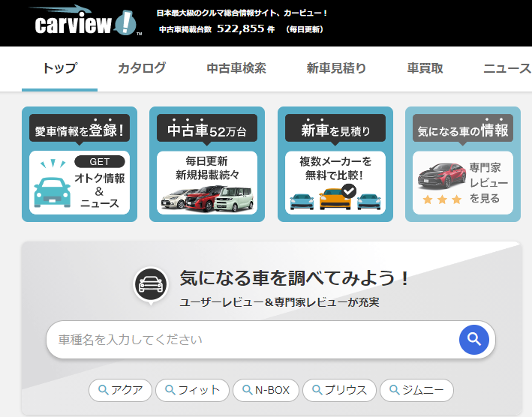This screenshot has height=417, width=532.
Task: Click the GET badge on registration card
Action: [99, 162]
